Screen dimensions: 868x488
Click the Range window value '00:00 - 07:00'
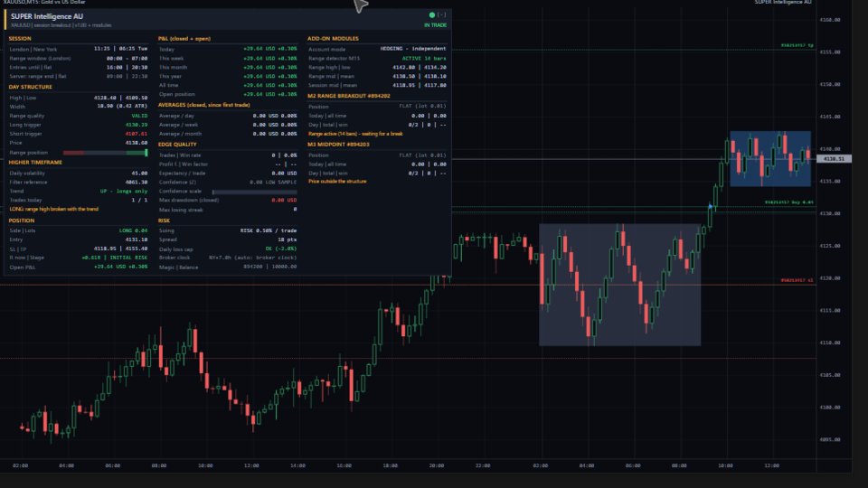click(x=127, y=58)
